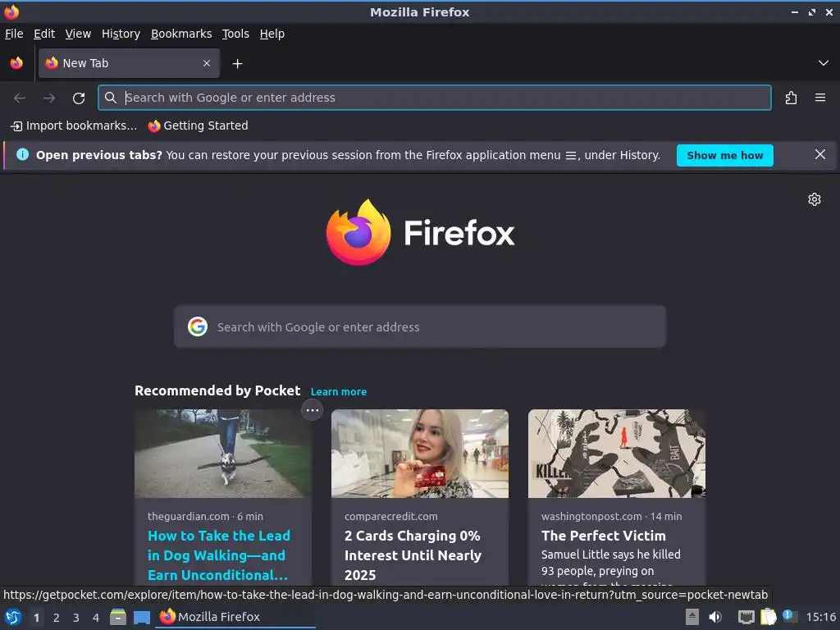Screen dimensions: 840x630
Task: Click washingtonpost.com source text
Action: [591, 517]
